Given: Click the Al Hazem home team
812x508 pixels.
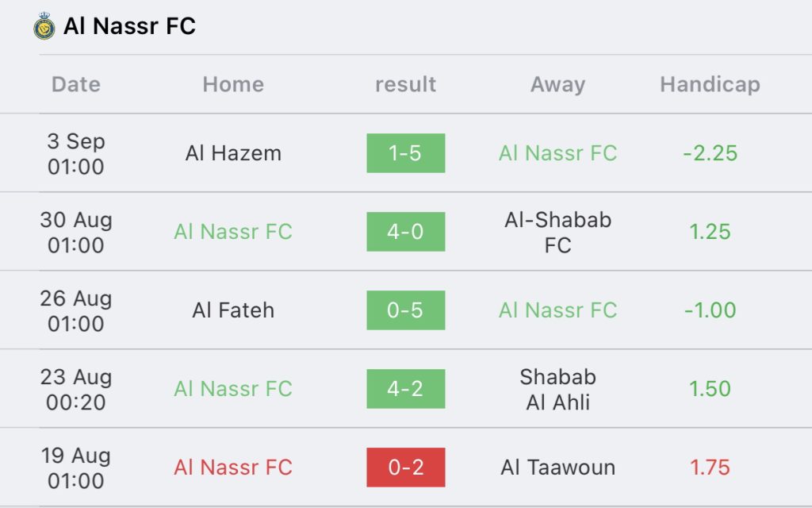Looking at the screenshot, I should click(233, 153).
